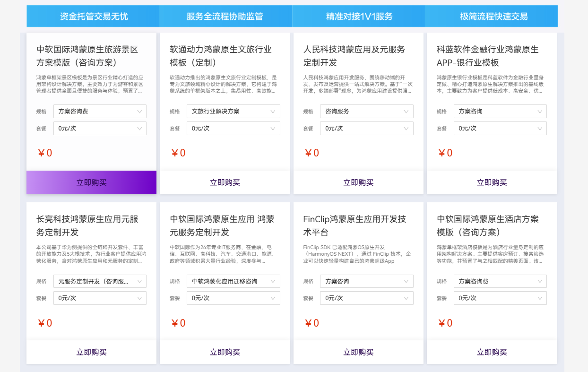The width and height of the screenshot is (588, 372).
Task: Open the 文旅行业解决方案 spec dropdown
Action: pyautogui.click(x=233, y=111)
